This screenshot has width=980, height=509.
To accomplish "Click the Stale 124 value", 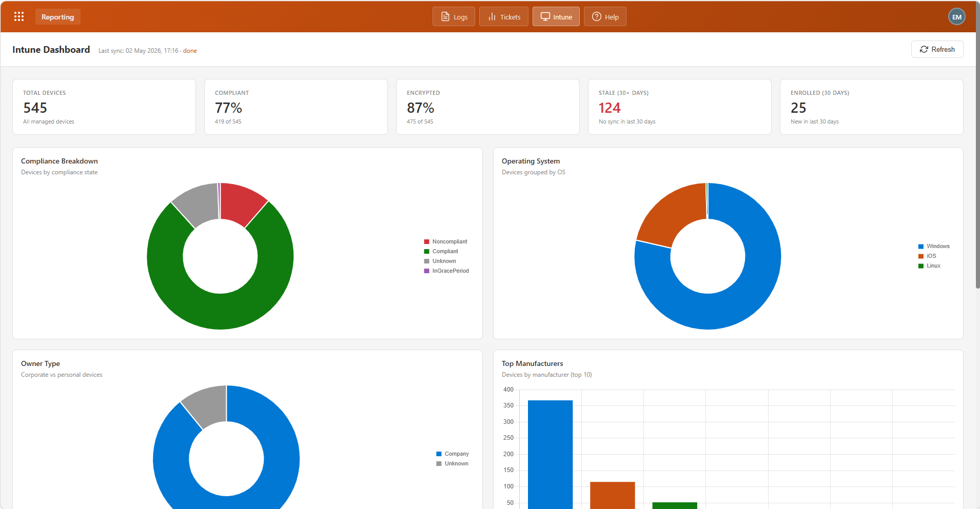I will pyautogui.click(x=610, y=108).
